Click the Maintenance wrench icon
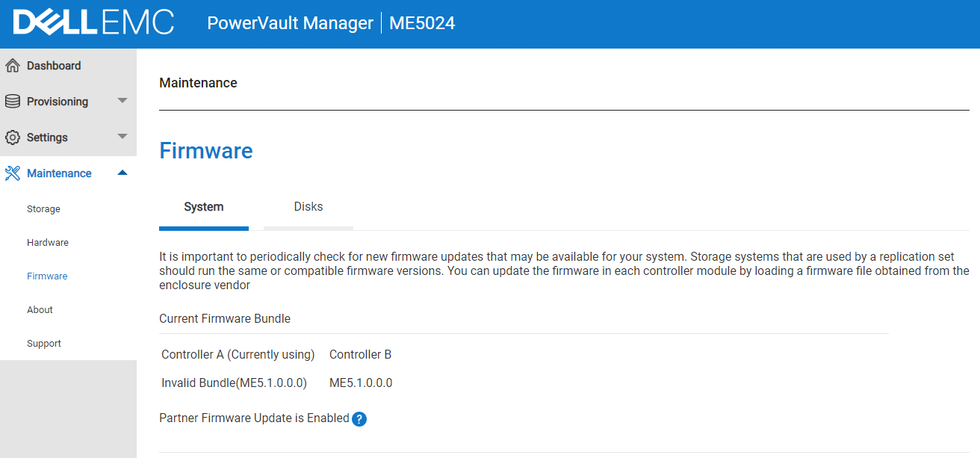This screenshot has width=980, height=458. click(12, 173)
